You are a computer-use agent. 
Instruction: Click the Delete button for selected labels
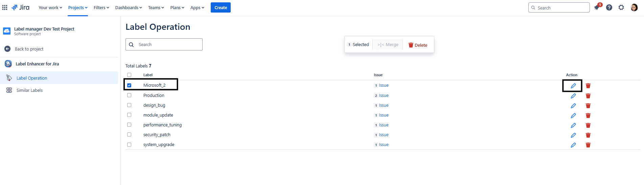click(418, 45)
